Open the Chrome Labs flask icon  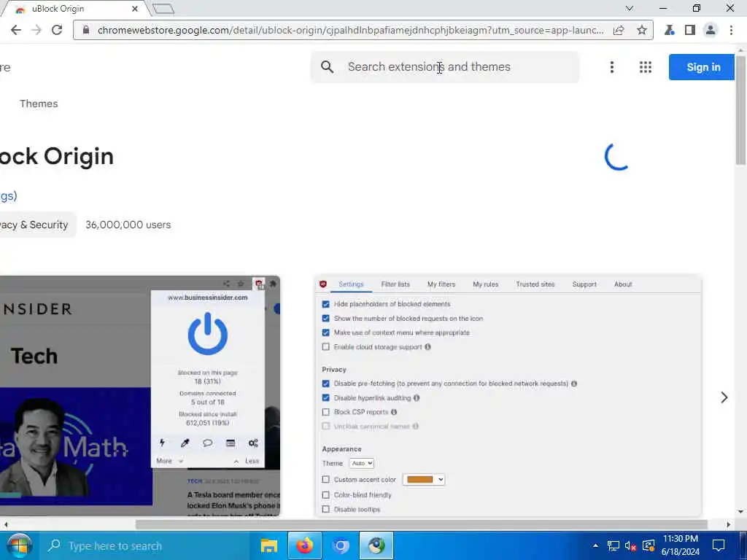click(x=670, y=30)
